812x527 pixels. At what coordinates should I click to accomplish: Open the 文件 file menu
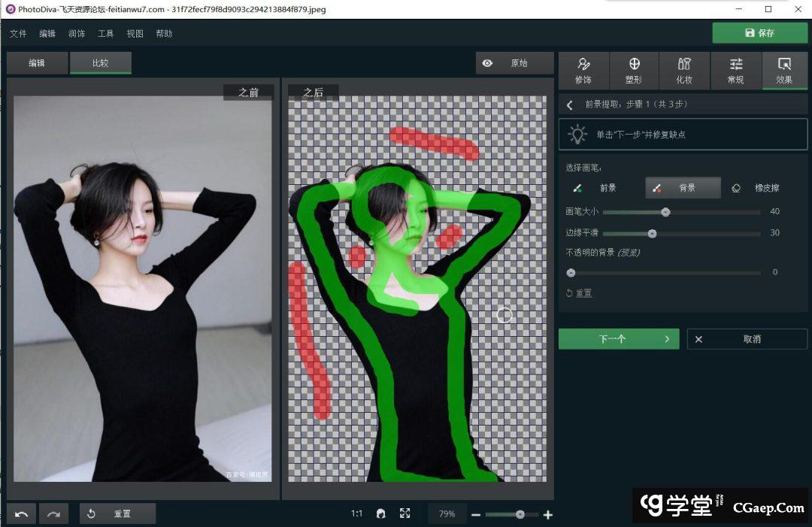(18, 34)
